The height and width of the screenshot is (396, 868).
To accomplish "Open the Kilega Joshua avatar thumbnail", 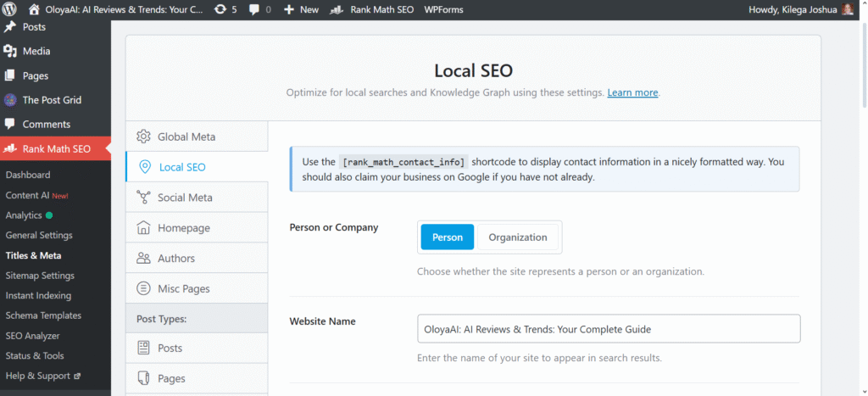I will coord(848,9).
